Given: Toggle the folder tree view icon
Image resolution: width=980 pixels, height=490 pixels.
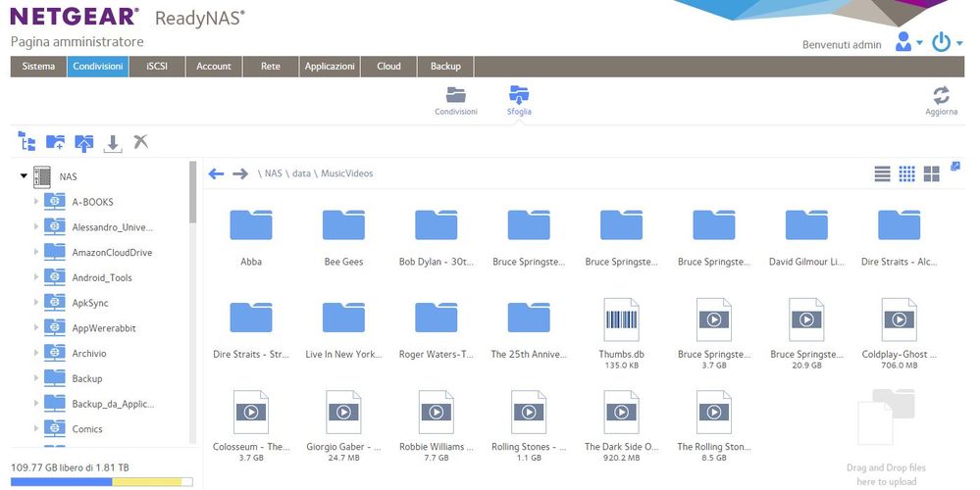Looking at the screenshot, I should click(26, 142).
